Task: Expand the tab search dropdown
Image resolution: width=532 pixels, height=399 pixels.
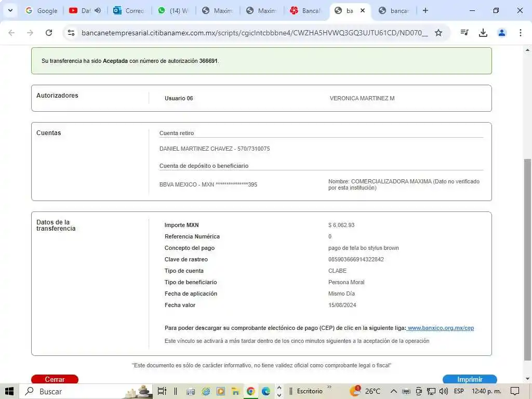Action: 10,10
